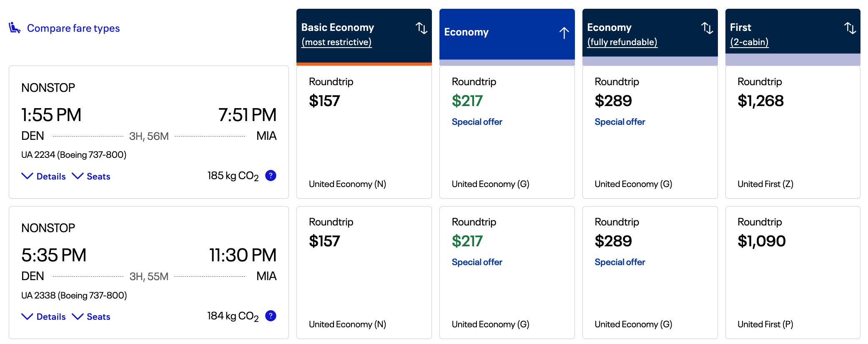Click the (most restrictive) link under Basic Economy

coord(336,42)
